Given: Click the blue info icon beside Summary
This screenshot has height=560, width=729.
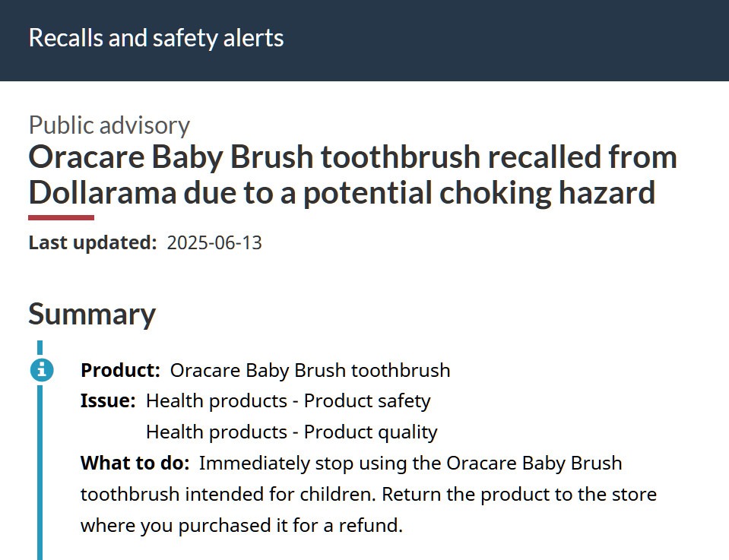Looking at the screenshot, I should pos(42,370).
